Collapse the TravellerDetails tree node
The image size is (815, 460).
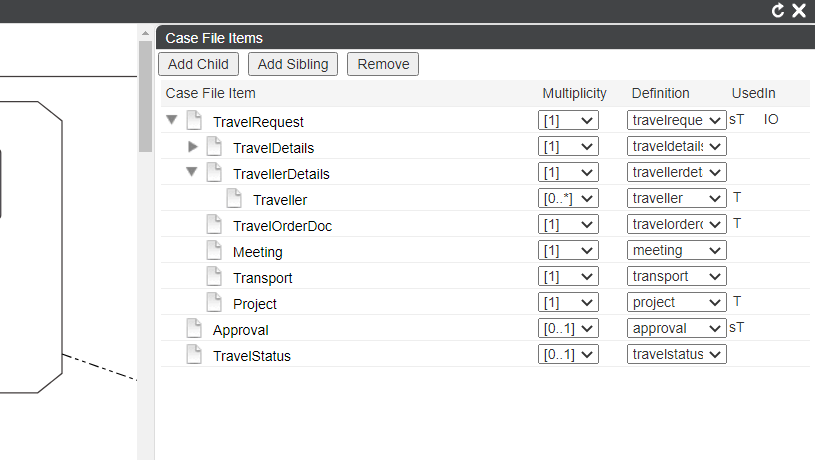coord(192,172)
